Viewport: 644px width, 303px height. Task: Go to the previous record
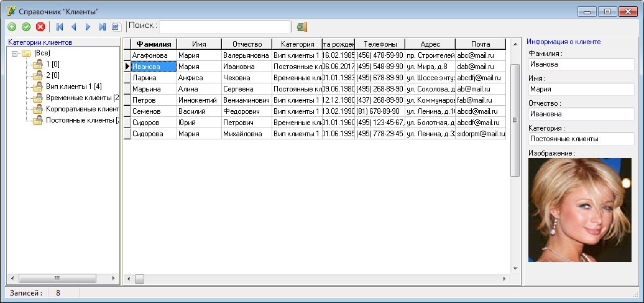[73, 27]
